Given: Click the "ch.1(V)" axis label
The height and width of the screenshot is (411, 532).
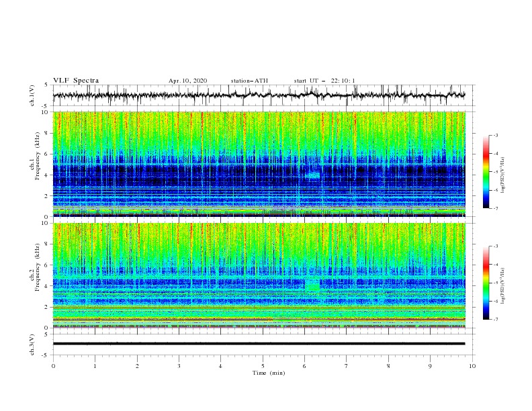Looking at the screenshot, I should pyautogui.click(x=32, y=95).
